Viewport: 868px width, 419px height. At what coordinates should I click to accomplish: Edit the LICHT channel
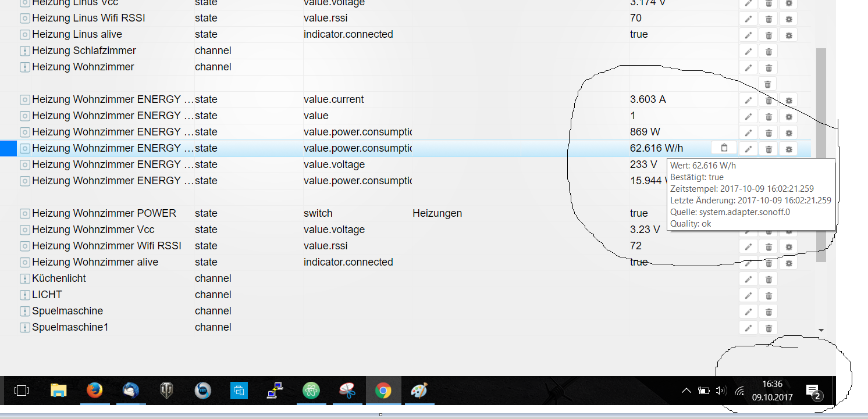749,295
